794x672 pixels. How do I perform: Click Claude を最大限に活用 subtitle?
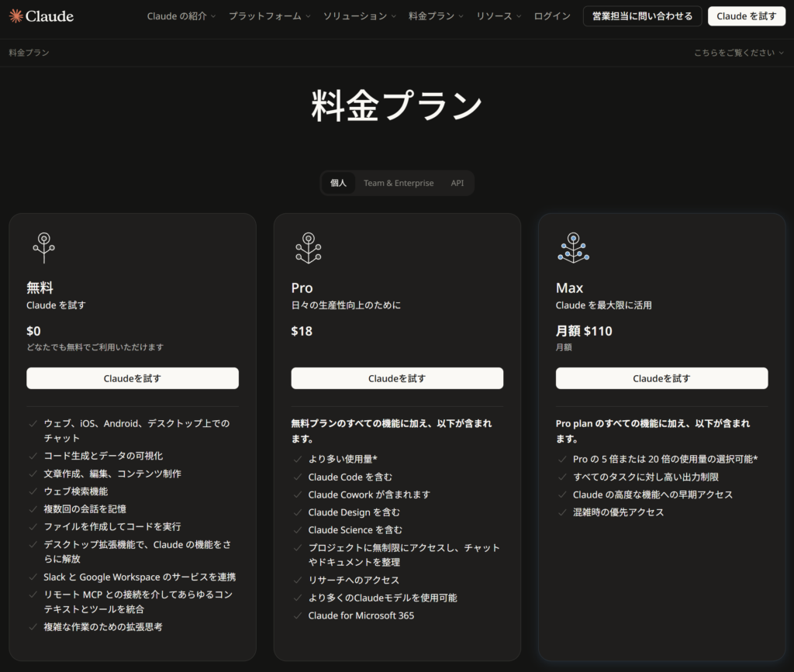click(x=603, y=305)
